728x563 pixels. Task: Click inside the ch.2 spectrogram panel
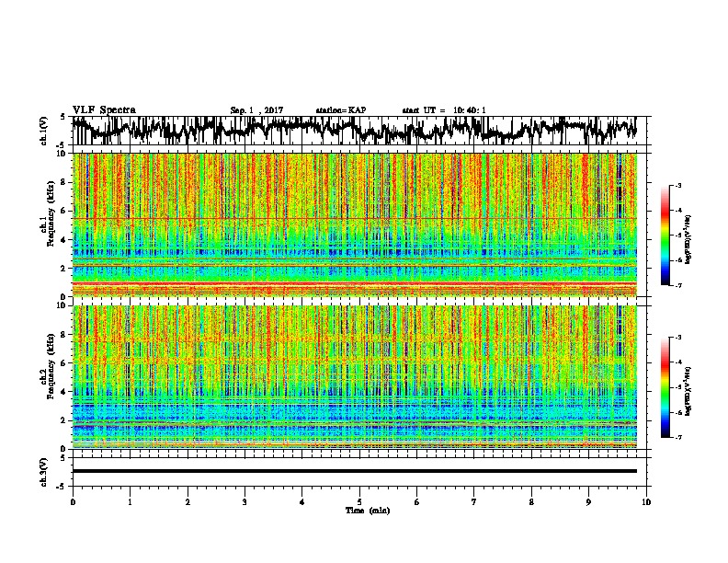click(355, 377)
